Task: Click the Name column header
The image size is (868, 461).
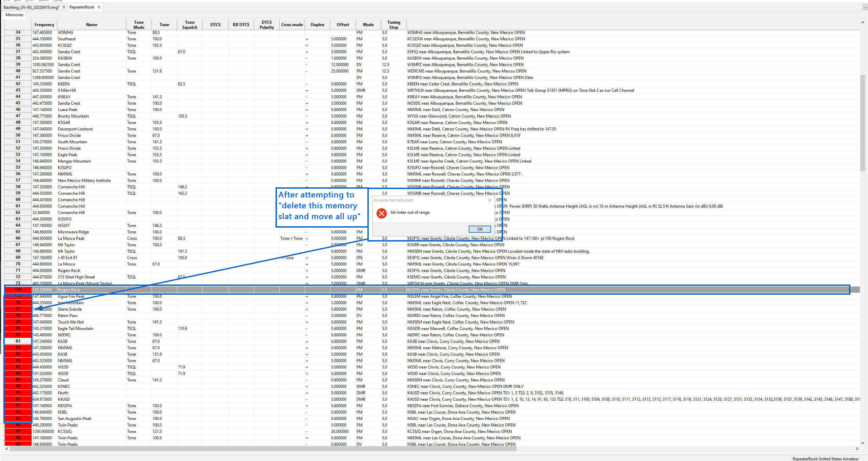Action: coord(92,25)
